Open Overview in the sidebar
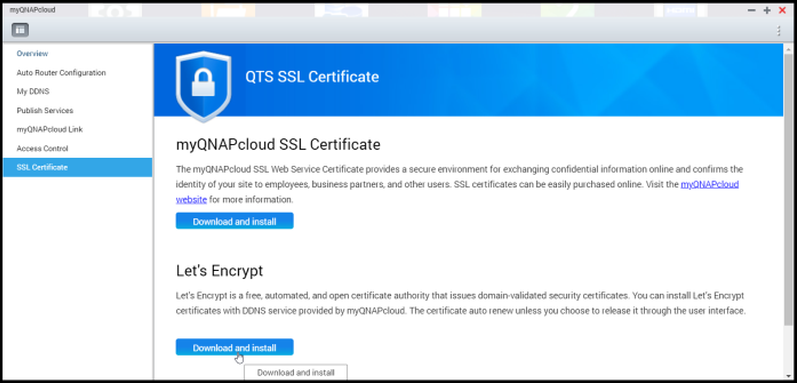This screenshot has width=797, height=383. tap(32, 53)
